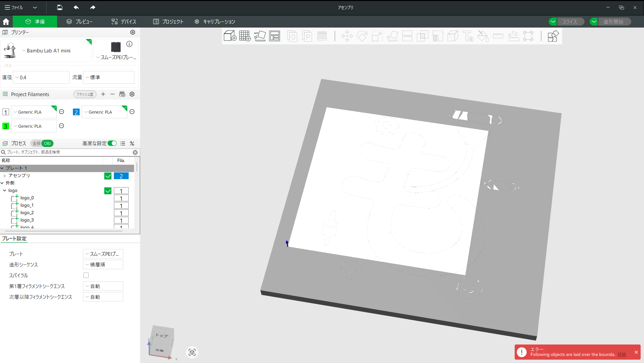Reset camera with the view-fit icon
This screenshot has width=644, height=363.
[192, 352]
